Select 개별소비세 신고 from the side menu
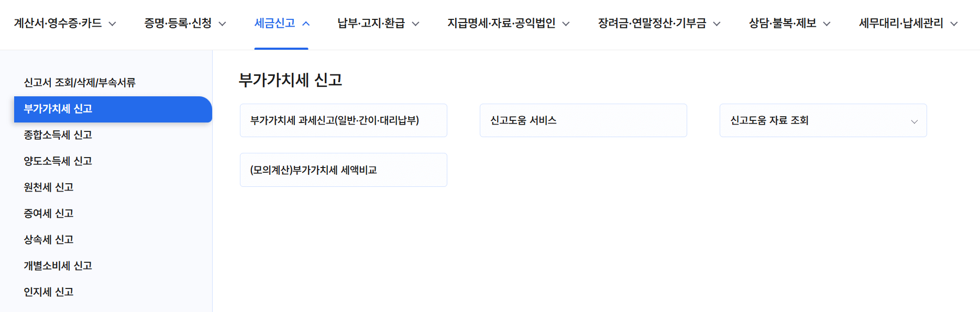 click(57, 265)
